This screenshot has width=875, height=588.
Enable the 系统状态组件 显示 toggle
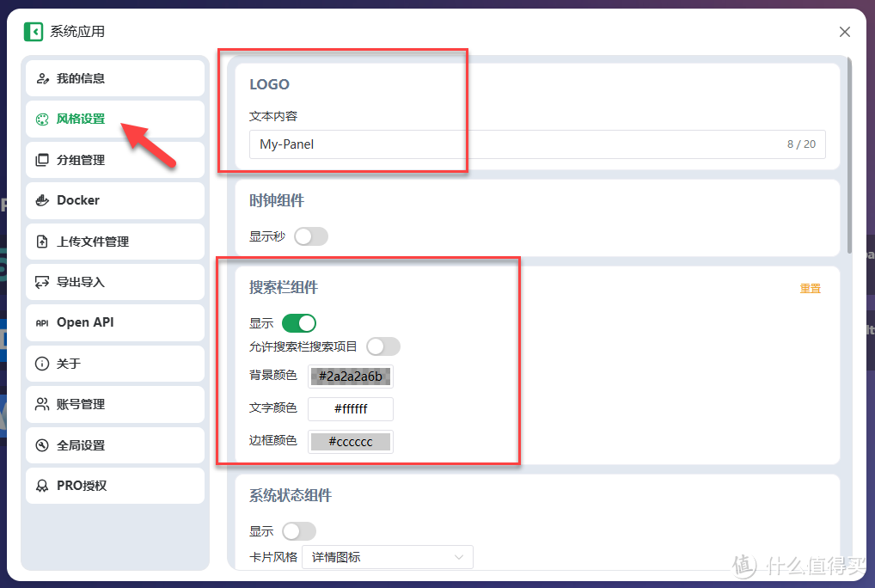299,531
